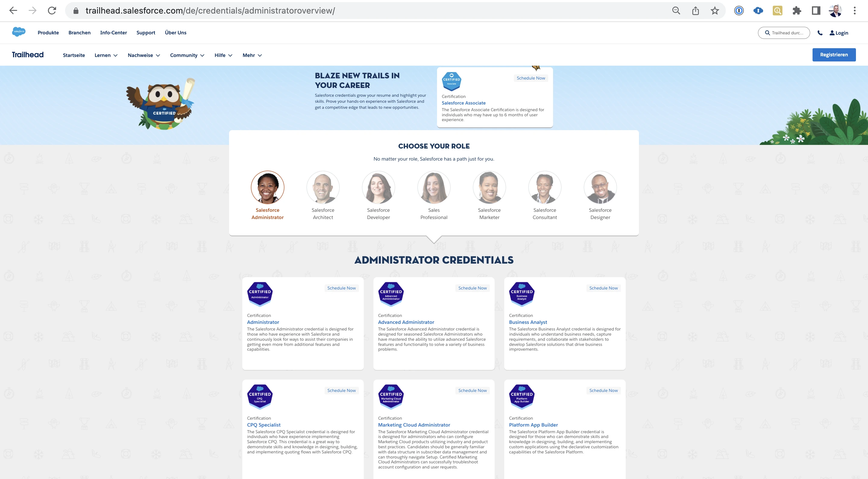The height and width of the screenshot is (479, 868).
Task: Click the Login link
Action: 839,33
